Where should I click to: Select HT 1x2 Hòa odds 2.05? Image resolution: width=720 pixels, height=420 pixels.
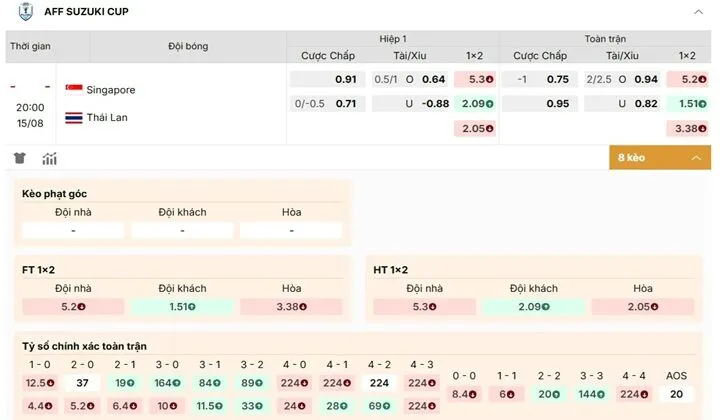[642, 307]
